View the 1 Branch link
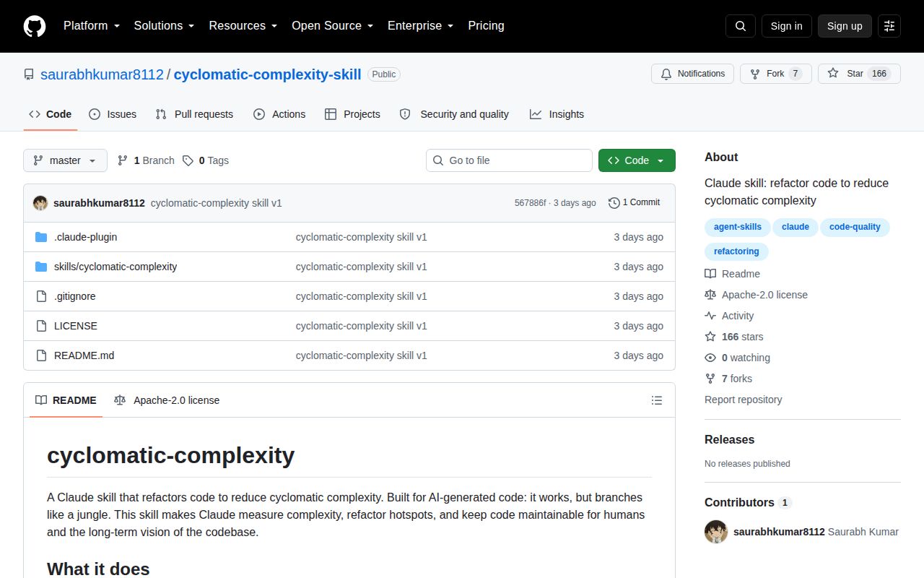The image size is (924, 578). [x=146, y=160]
